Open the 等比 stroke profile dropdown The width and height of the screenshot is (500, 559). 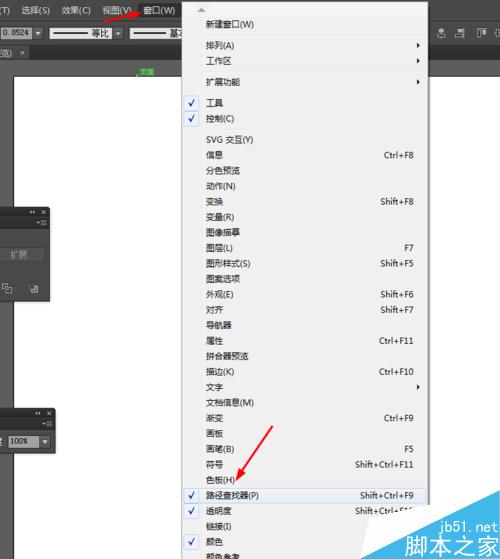[118, 34]
